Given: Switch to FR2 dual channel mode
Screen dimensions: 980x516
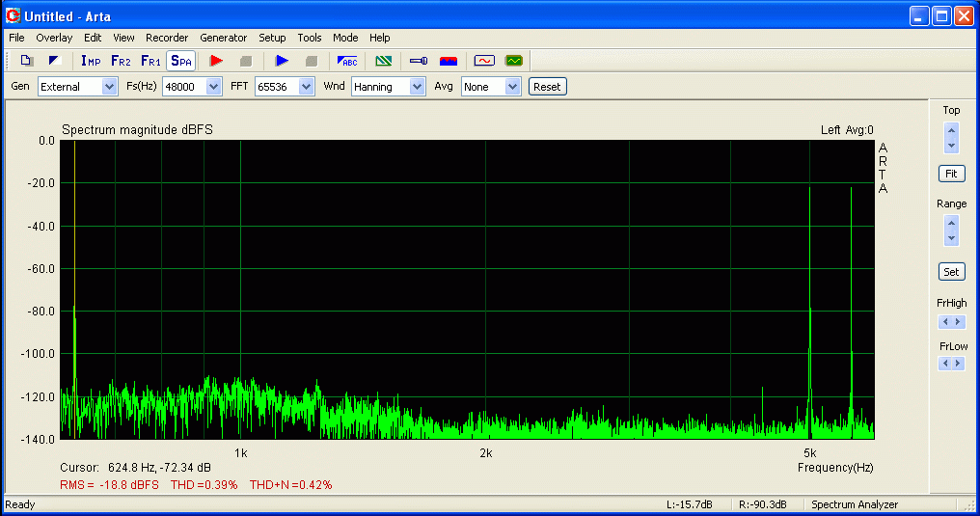Looking at the screenshot, I should (x=121, y=61).
